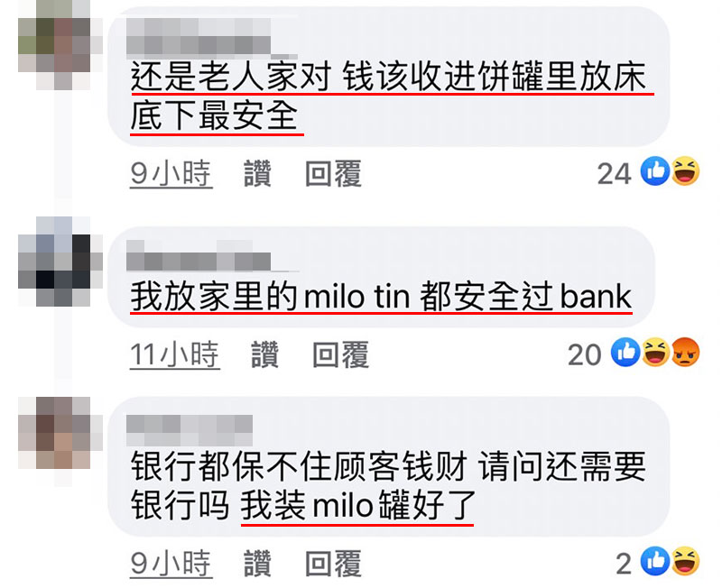The width and height of the screenshot is (722, 588).
Task: View the 24 reactions count on first comment
Action: pyautogui.click(x=614, y=174)
